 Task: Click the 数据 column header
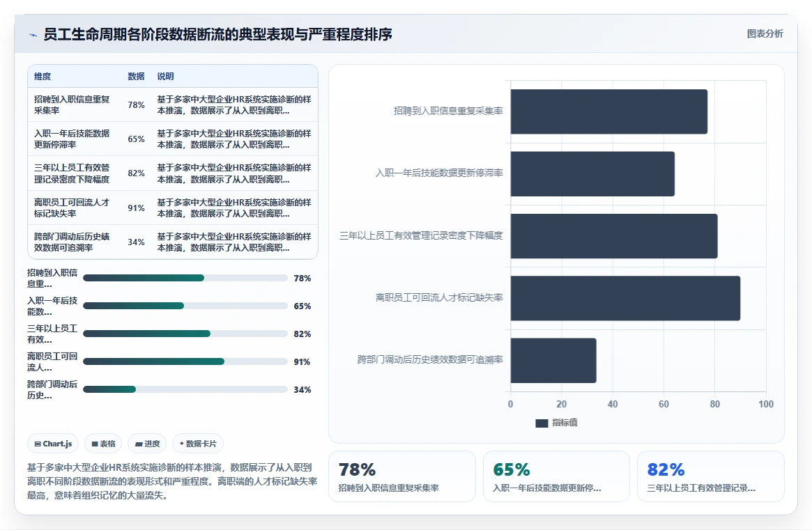tap(136, 76)
